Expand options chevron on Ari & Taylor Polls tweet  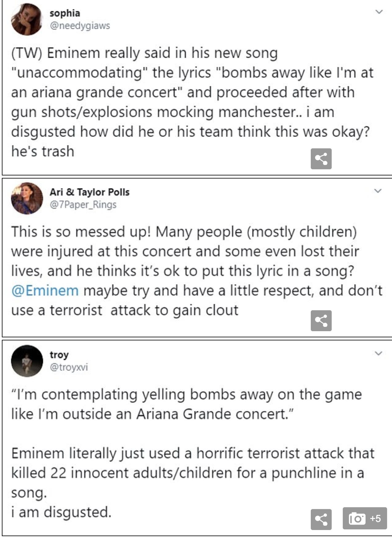click(x=378, y=191)
